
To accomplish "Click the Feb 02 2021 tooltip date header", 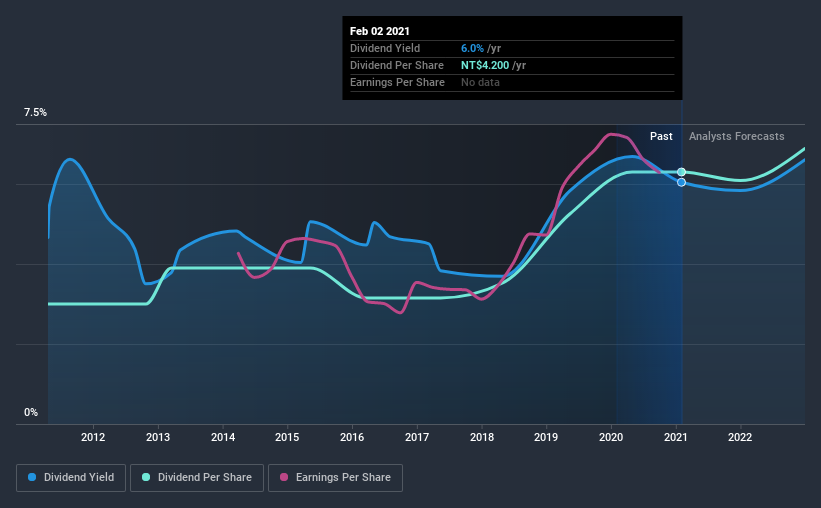I will 380,31.
